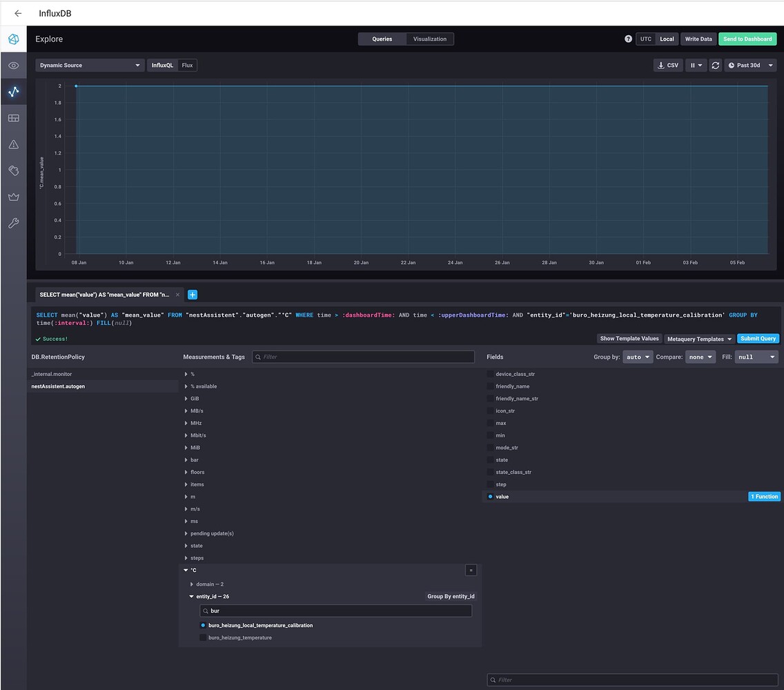This screenshot has height=690, width=784.
Task: Click the alerting triangle icon in sidebar
Action: 13,144
